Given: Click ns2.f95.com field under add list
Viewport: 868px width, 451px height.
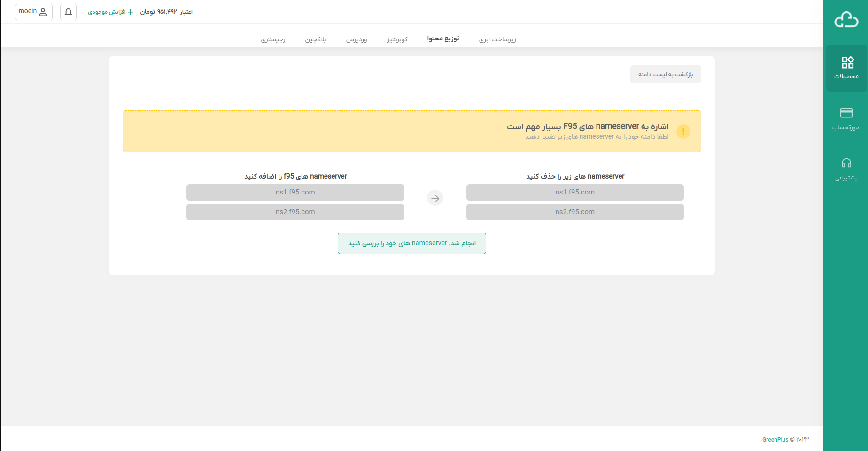Looking at the screenshot, I should [x=295, y=212].
